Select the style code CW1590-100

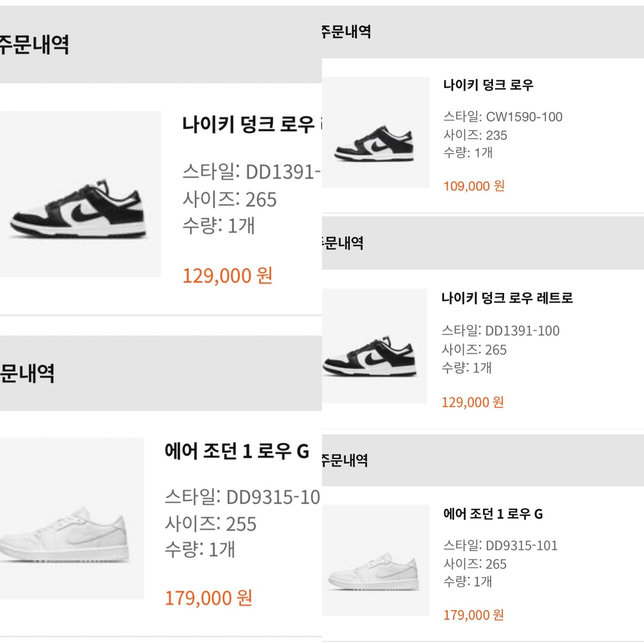pos(524,117)
